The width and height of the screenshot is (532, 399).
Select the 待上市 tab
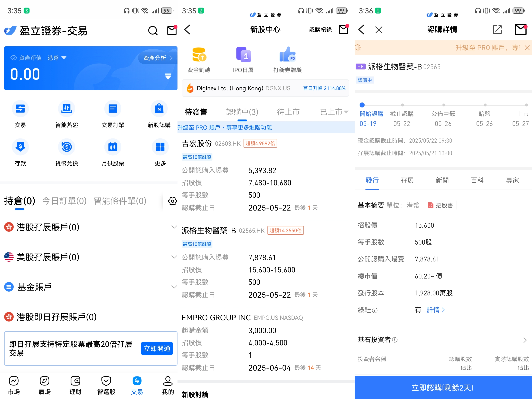click(x=288, y=112)
